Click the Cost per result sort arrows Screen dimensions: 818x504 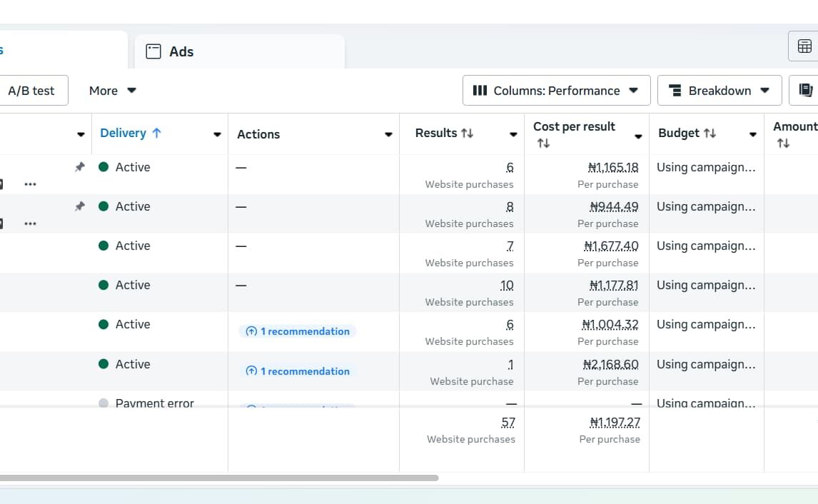pyautogui.click(x=544, y=143)
